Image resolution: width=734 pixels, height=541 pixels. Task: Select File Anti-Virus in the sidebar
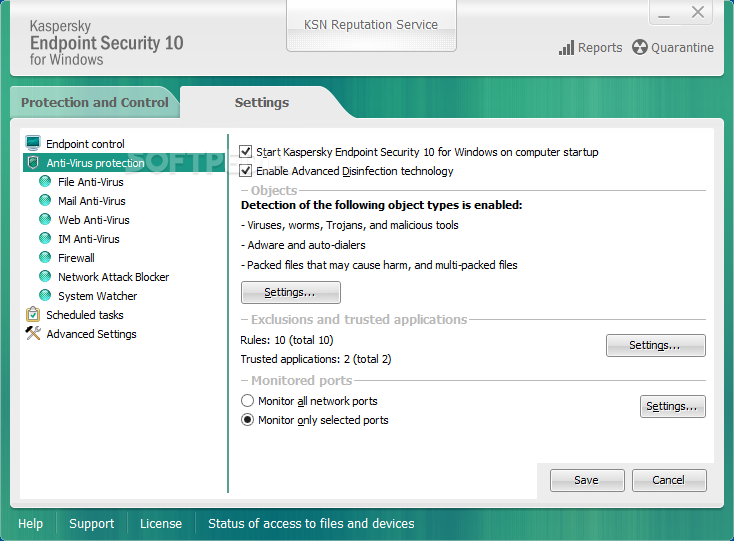point(91,182)
